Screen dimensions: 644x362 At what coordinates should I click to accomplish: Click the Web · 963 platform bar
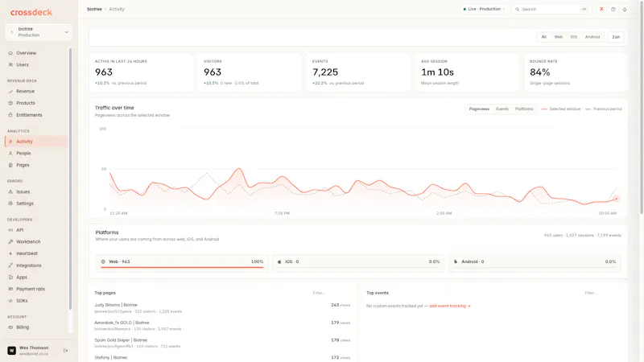click(x=182, y=262)
